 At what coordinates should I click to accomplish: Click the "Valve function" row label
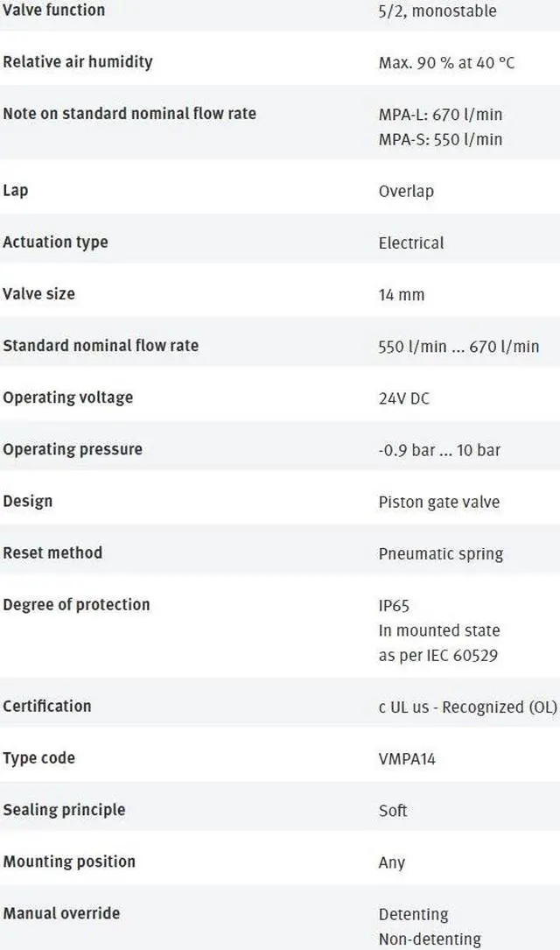[x=53, y=11]
